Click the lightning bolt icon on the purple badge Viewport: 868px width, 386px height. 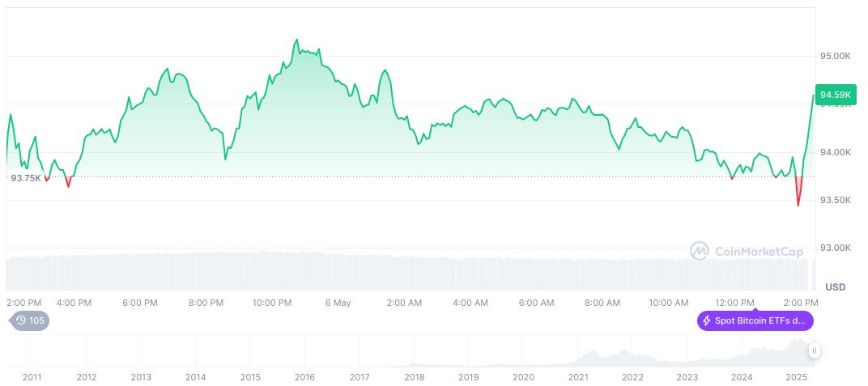[x=707, y=320]
